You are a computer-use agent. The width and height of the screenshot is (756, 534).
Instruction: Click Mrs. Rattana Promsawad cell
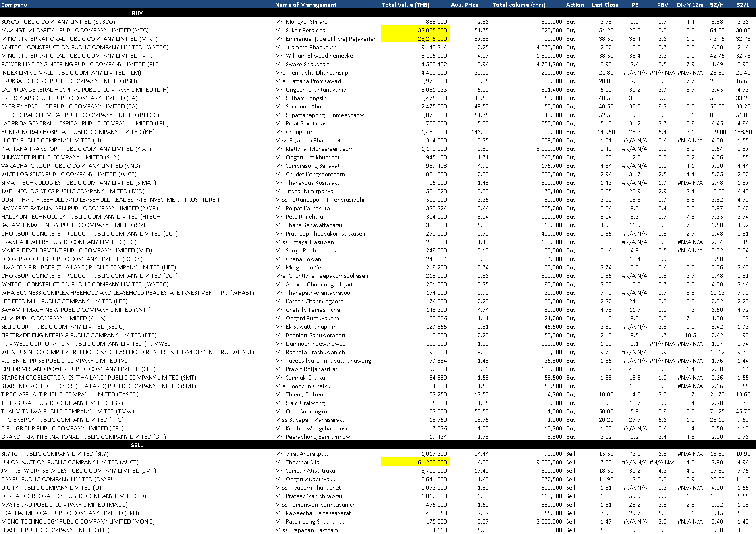tap(308, 81)
